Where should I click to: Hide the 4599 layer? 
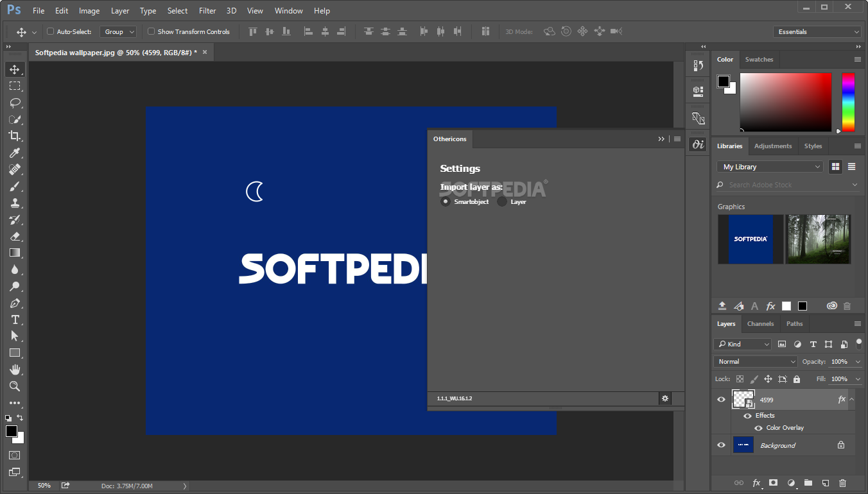721,399
